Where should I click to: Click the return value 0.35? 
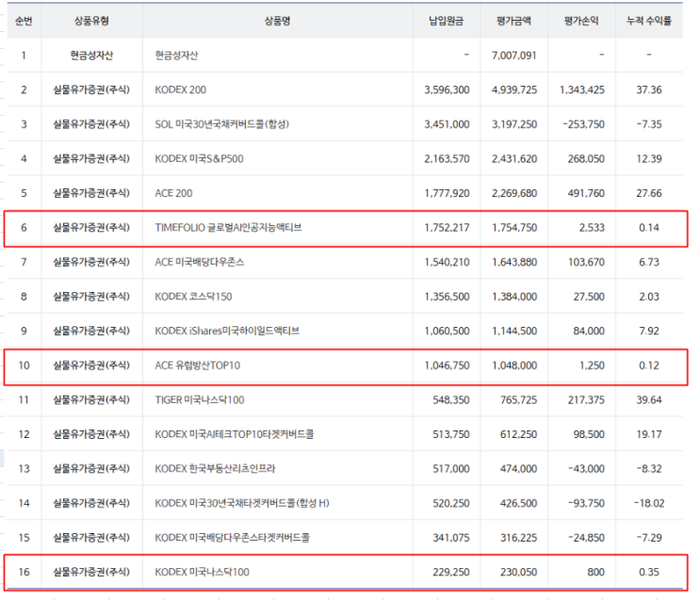point(649,572)
